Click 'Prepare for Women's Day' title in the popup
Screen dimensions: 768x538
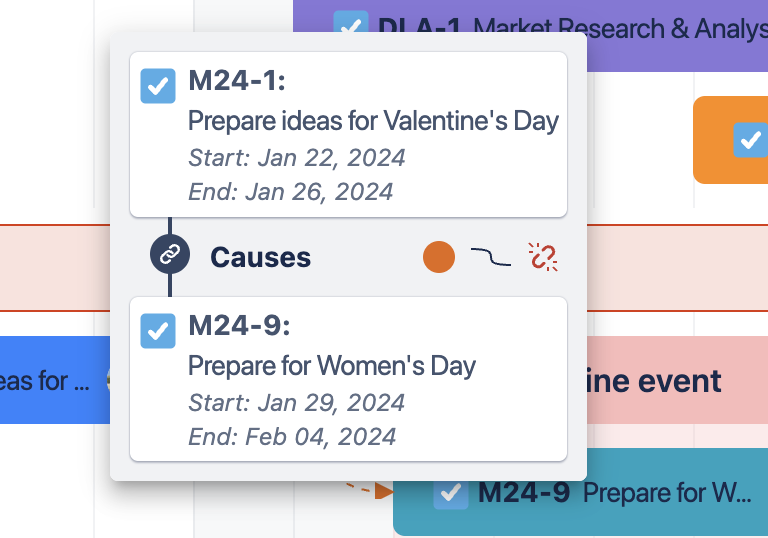click(331, 365)
